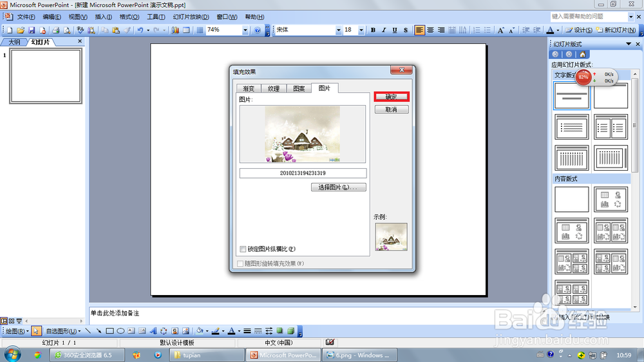Open fill color dropdown arrow on drawing toolbar
Image resolution: width=644 pixels, height=362 pixels.
[207, 331]
